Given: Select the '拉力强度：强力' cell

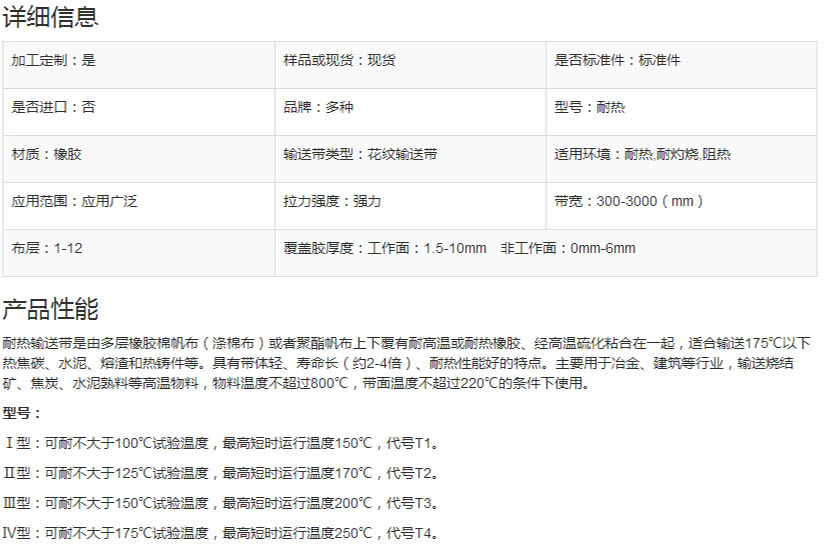Looking at the screenshot, I should (x=410, y=206).
